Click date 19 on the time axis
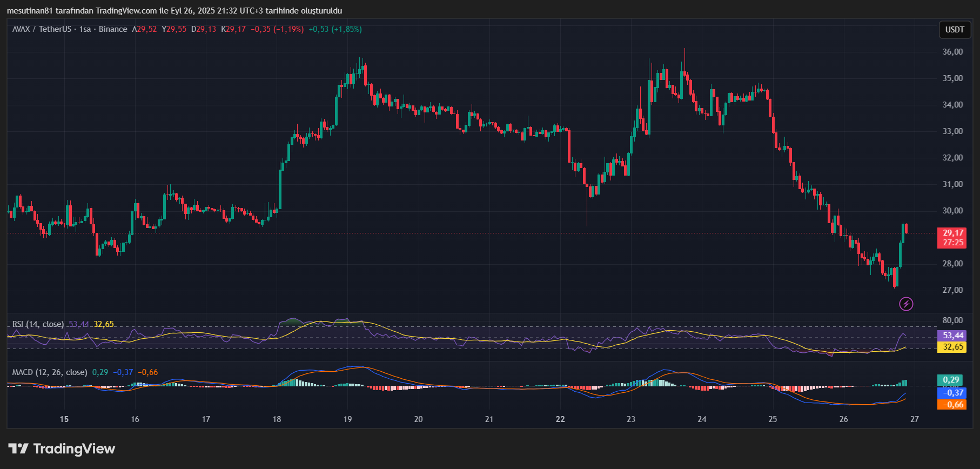Screen dimensions: 980x469 pos(347,419)
